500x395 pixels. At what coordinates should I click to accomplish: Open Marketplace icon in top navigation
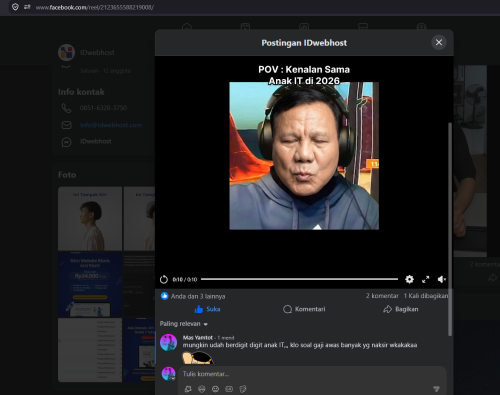coord(363,26)
